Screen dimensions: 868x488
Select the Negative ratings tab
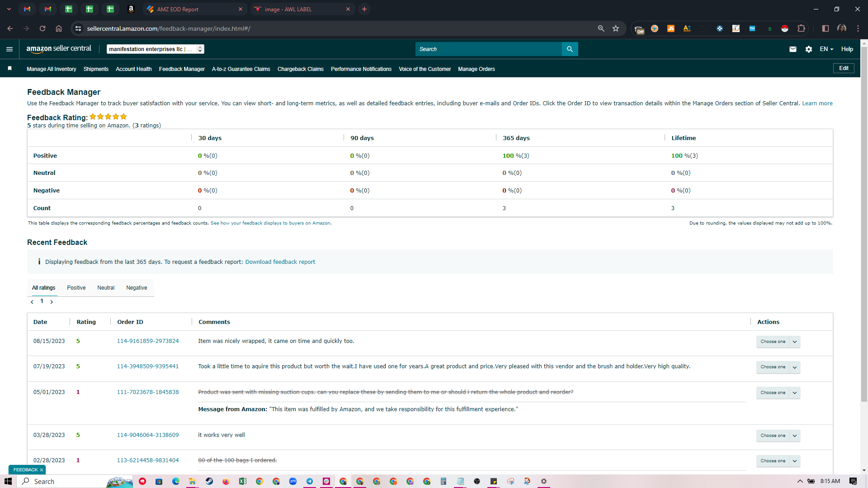[x=137, y=288]
